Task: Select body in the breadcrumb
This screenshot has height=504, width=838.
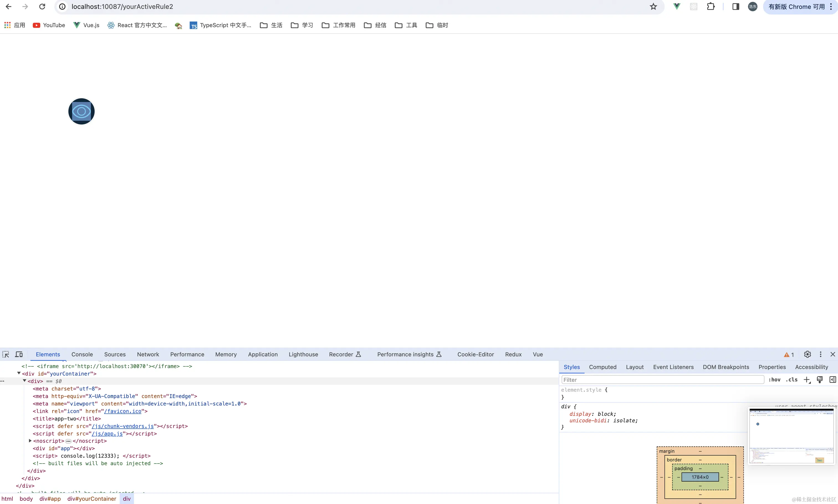Action: tap(26, 499)
